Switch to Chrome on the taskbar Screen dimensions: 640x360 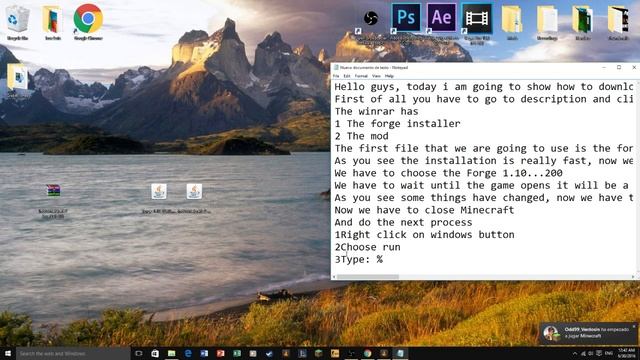pyautogui.click(x=367, y=353)
